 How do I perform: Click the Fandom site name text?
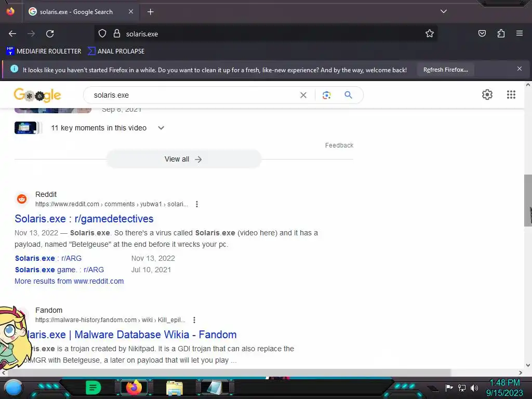(49, 310)
